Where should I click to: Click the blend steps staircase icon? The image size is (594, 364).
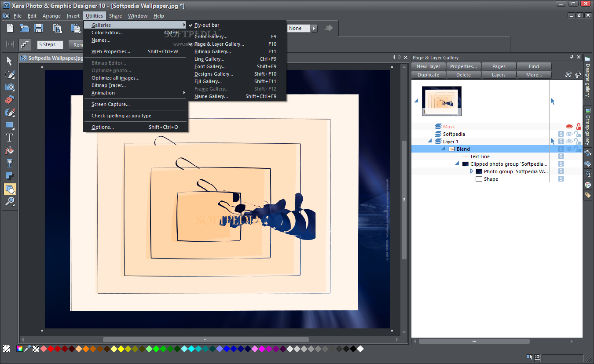[x=25, y=44]
